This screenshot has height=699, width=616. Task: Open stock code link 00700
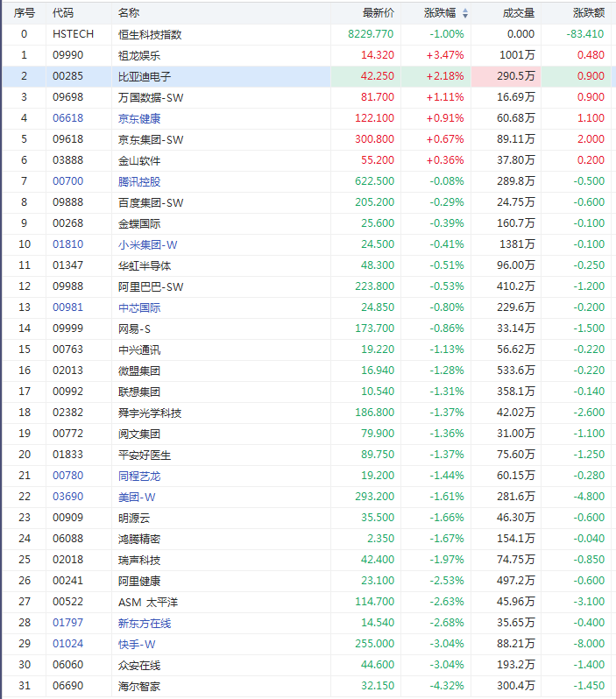(x=67, y=181)
